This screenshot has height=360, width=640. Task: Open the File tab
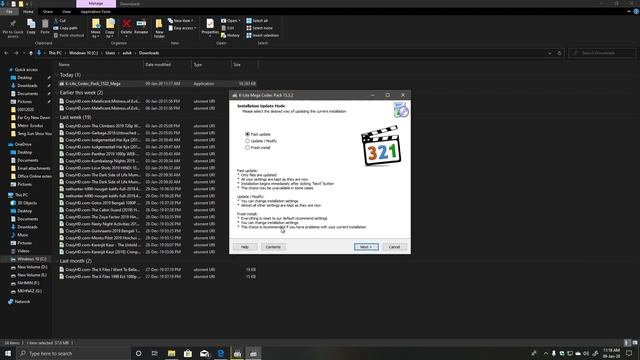(9, 12)
